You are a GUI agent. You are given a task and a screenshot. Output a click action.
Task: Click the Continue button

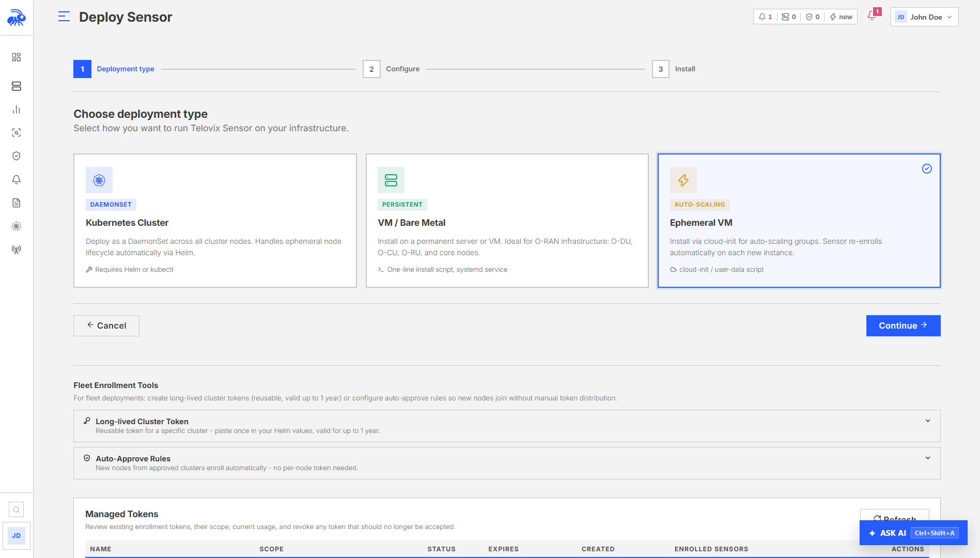tap(903, 326)
